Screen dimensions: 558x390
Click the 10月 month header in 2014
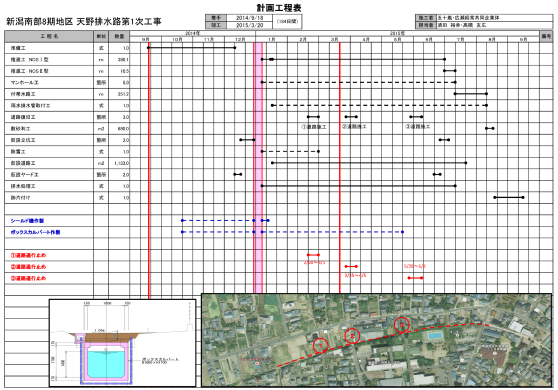tap(177, 39)
